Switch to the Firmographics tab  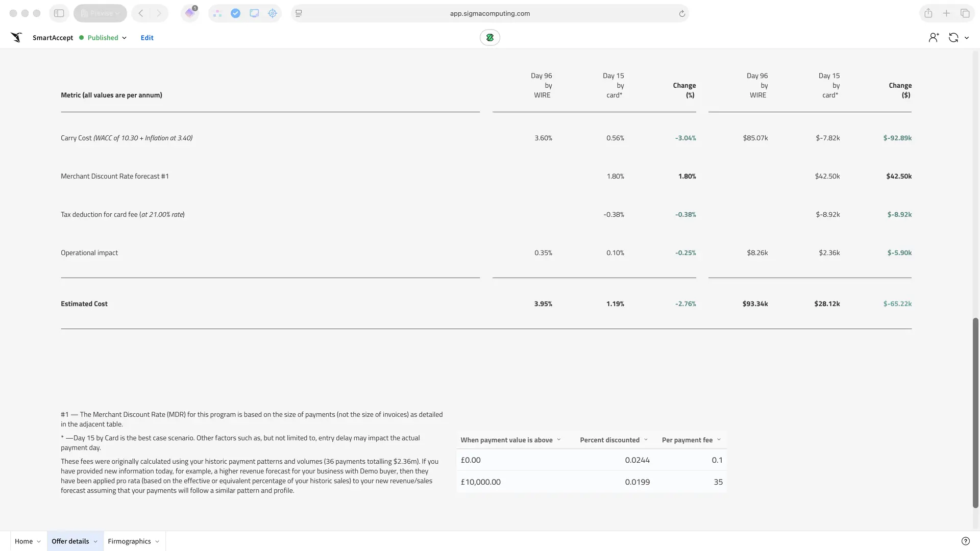pos(129,541)
